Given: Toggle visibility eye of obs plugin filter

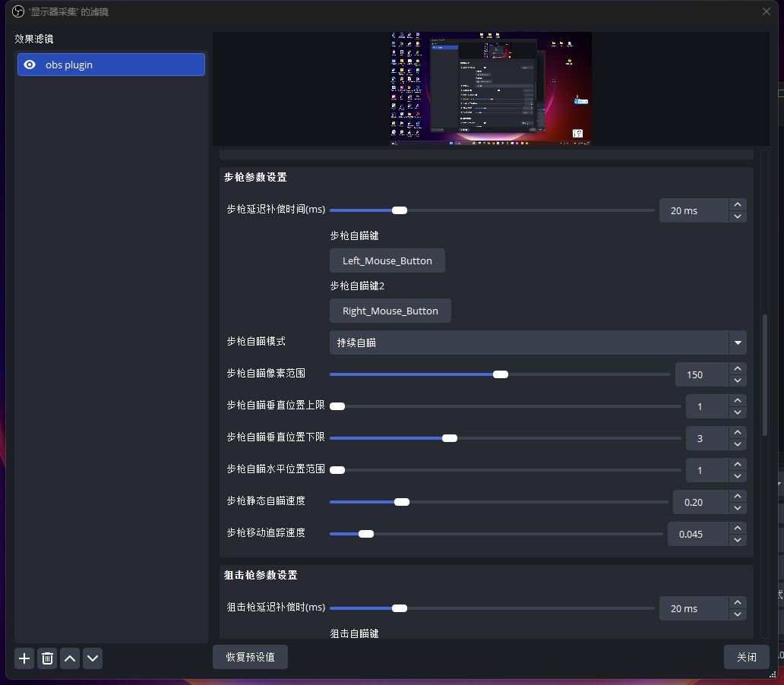Looking at the screenshot, I should pyautogui.click(x=30, y=65).
